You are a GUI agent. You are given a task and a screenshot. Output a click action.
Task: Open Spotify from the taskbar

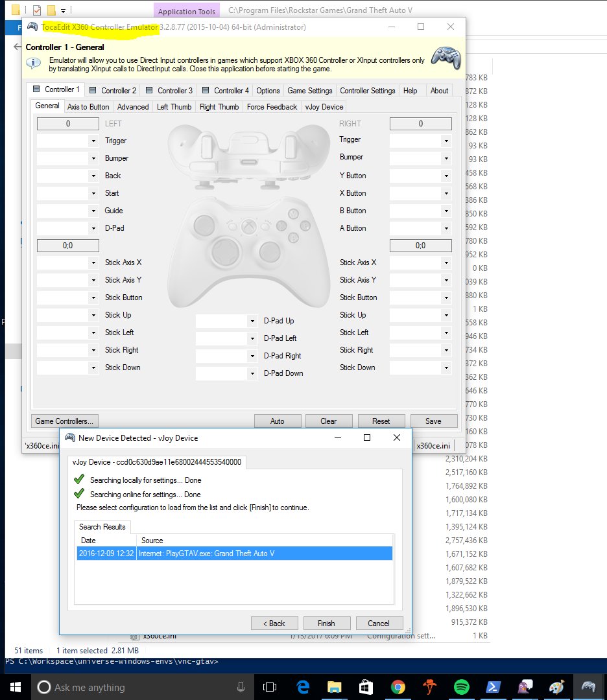pyautogui.click(x=461, y=687)
